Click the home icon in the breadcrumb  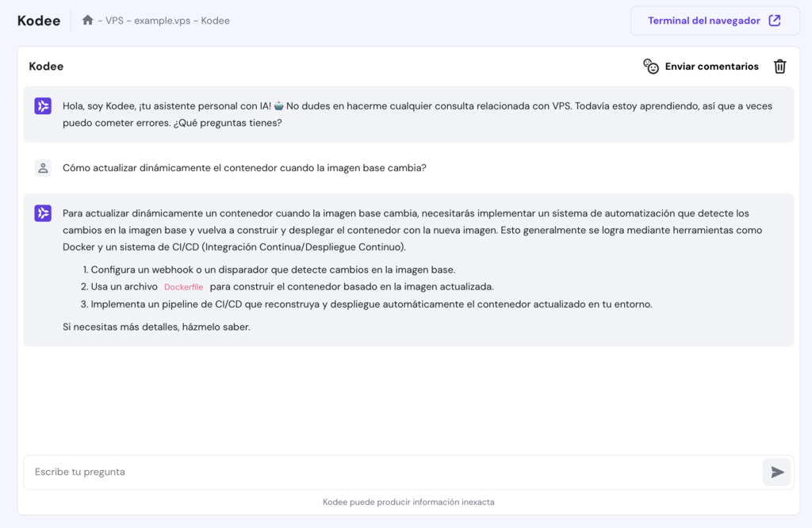pos(87,20)
